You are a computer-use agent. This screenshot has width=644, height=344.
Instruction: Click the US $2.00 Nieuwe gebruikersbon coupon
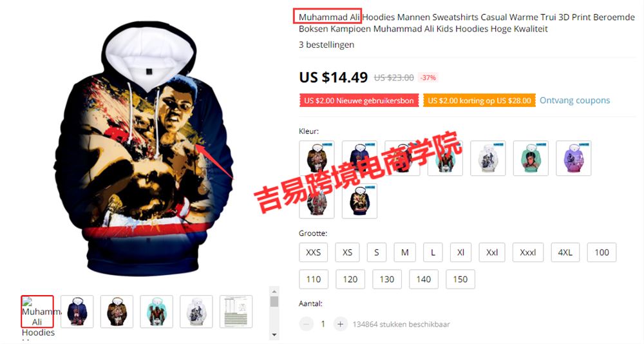coord(359,100)
